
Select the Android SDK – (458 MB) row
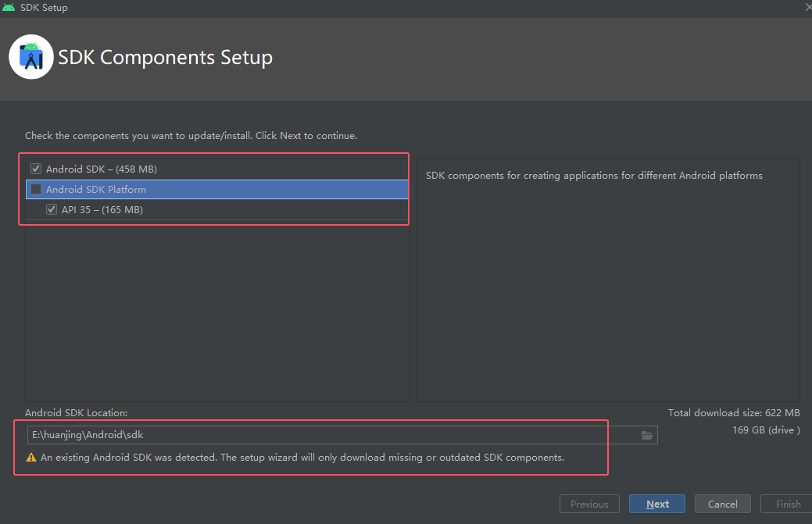click(217, 169)
